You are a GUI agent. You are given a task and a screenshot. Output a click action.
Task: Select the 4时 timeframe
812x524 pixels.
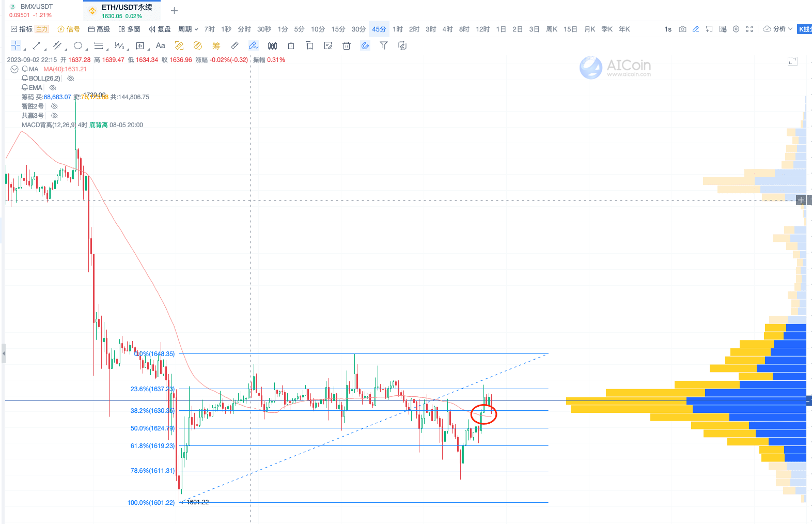(x=447, y=29)
